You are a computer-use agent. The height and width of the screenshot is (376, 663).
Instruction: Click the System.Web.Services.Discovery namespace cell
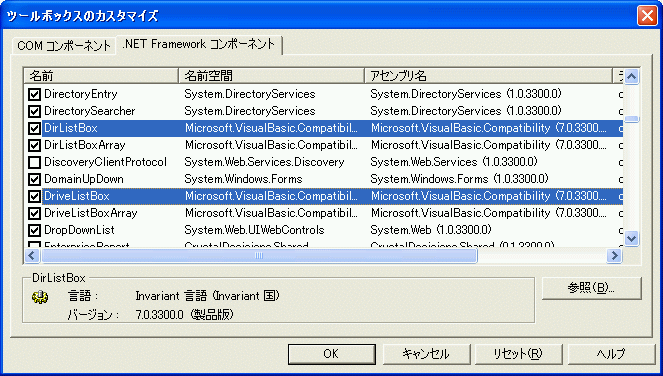264,162
